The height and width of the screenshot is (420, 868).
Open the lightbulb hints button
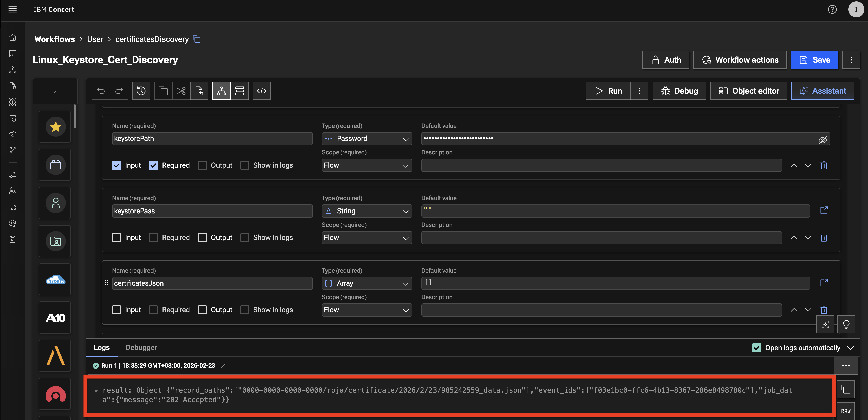coord(846,324)
